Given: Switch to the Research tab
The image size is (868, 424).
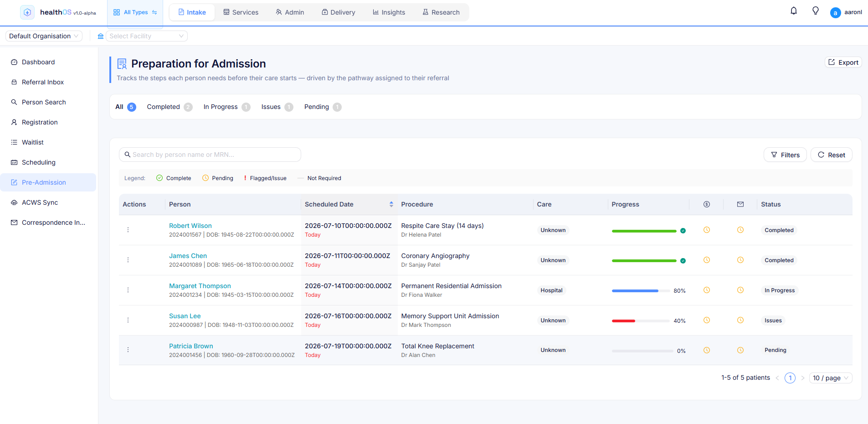Looking at the screenshot, I should tap(441, 12).
